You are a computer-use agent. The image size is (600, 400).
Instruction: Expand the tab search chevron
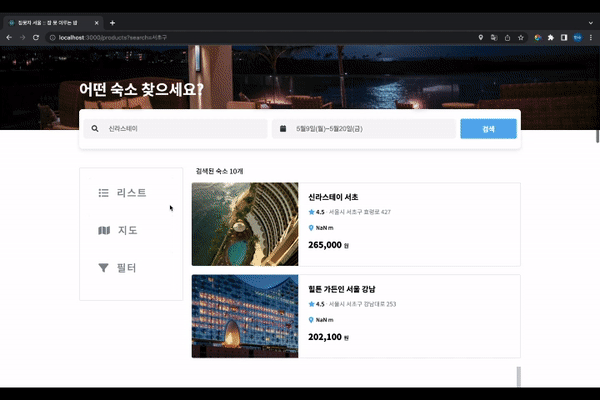point(591,23)
